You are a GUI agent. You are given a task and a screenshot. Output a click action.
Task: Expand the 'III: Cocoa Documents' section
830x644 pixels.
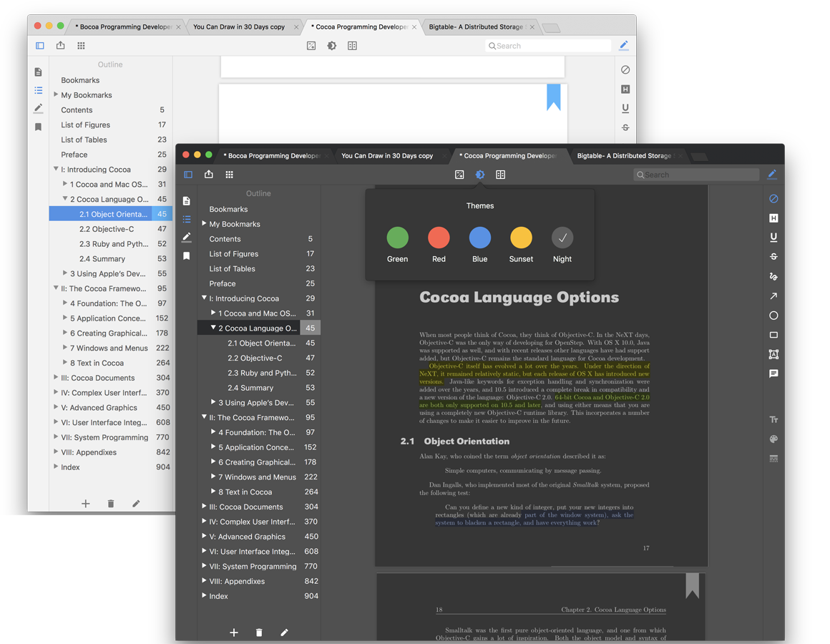coord(205,506)
